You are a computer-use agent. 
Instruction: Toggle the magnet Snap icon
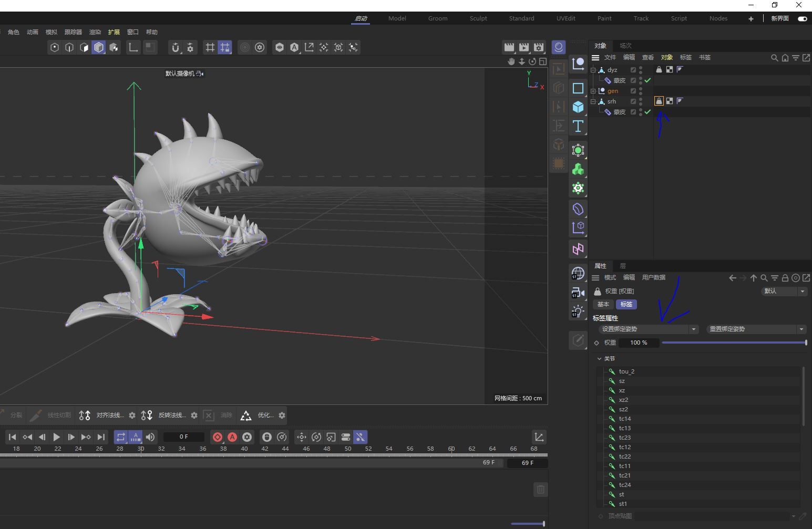click(176, 47)
